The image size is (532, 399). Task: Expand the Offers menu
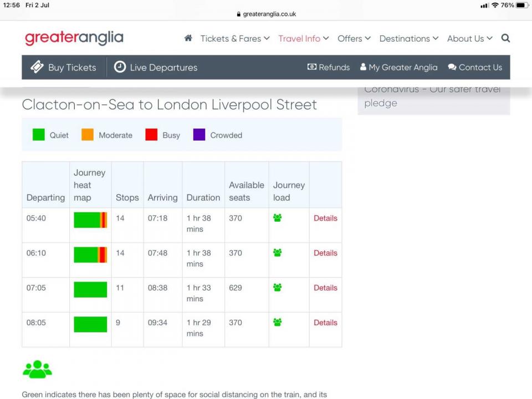click(354, 39)
